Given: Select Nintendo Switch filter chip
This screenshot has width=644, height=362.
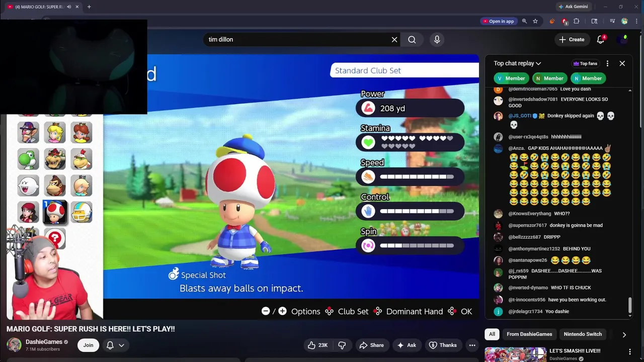Looking at the screenshot, I should pyautogui.click(x=583, y=334).
